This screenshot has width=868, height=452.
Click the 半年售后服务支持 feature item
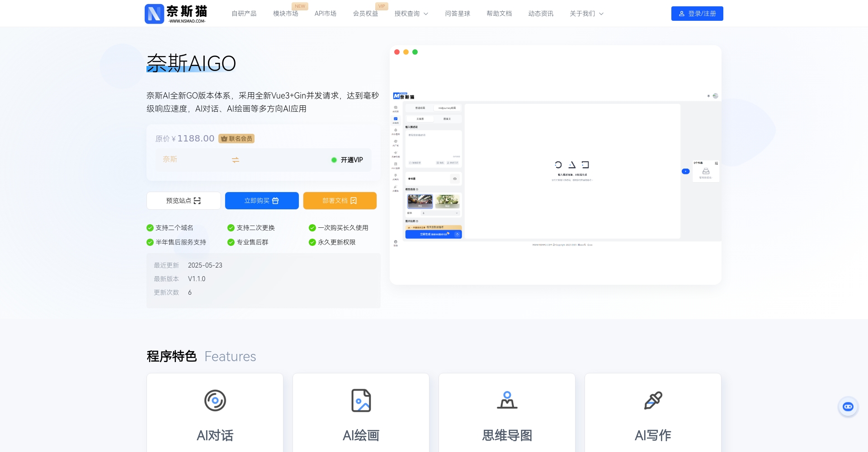pyautogui.click(x=176, y=242)
